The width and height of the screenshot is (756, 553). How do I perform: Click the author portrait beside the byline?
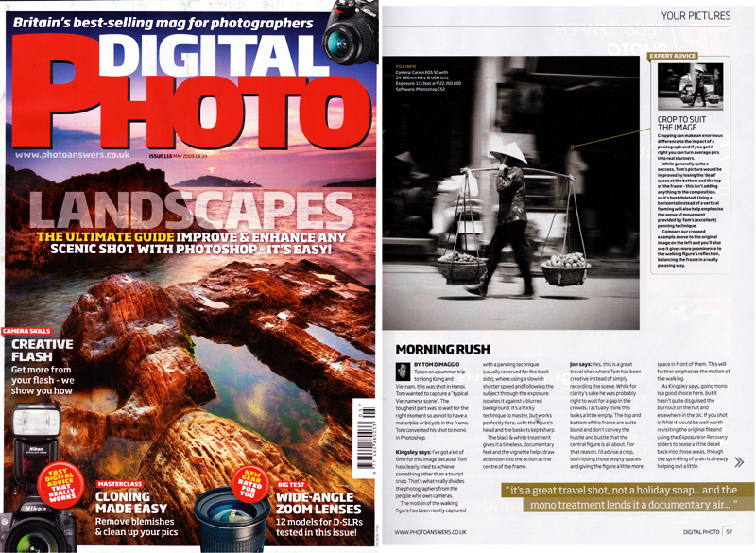pos(404,372)
